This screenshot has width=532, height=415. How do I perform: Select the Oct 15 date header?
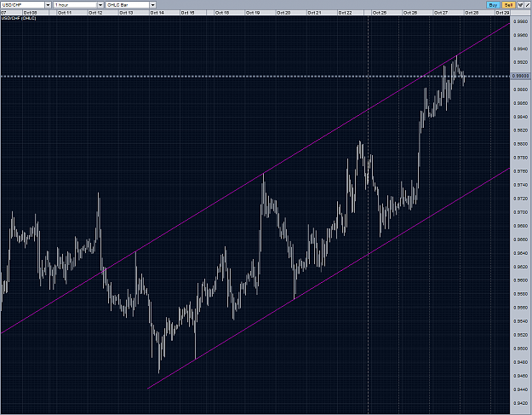(x=187, y=13)
